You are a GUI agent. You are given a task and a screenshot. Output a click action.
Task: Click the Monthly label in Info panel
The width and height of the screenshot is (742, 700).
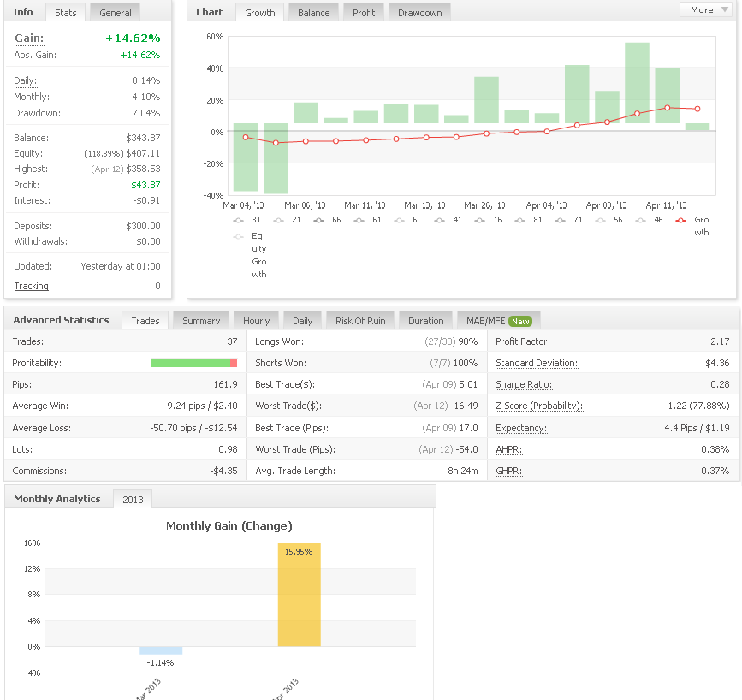click(31, 97)
